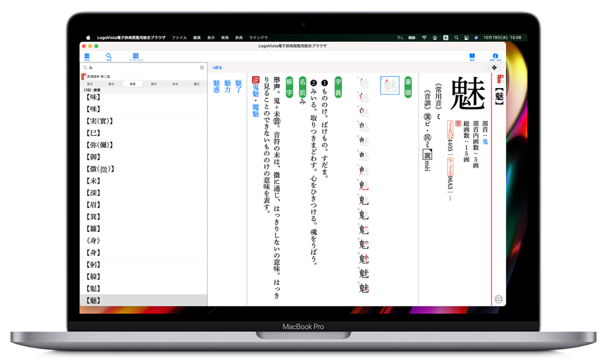607x364 pixels.
Task: Select the 検索 magnifier toolbar icon
Action: [x=109, y=57]
